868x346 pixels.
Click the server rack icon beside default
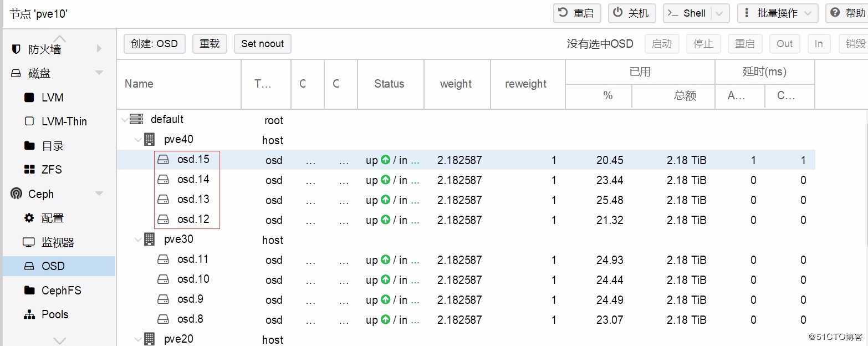136,119
